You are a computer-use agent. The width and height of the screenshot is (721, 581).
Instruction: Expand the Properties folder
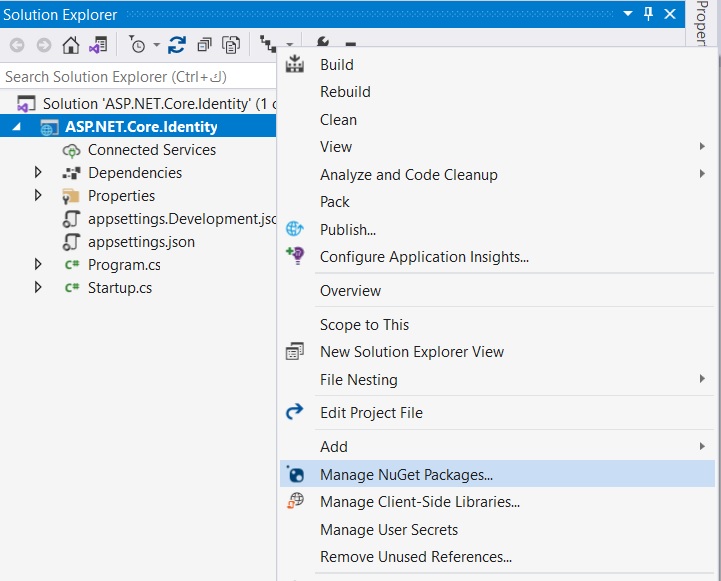(x=38, y=195)
